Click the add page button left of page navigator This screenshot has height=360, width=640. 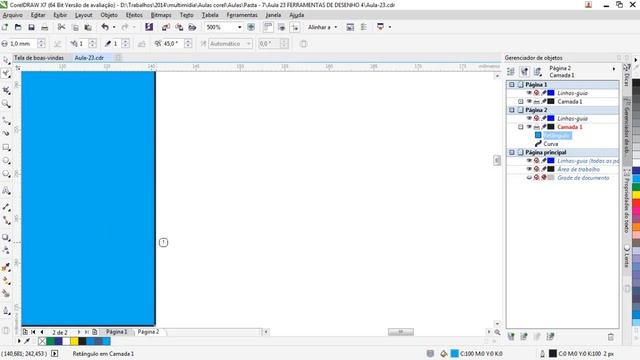(x=25, y=332)
